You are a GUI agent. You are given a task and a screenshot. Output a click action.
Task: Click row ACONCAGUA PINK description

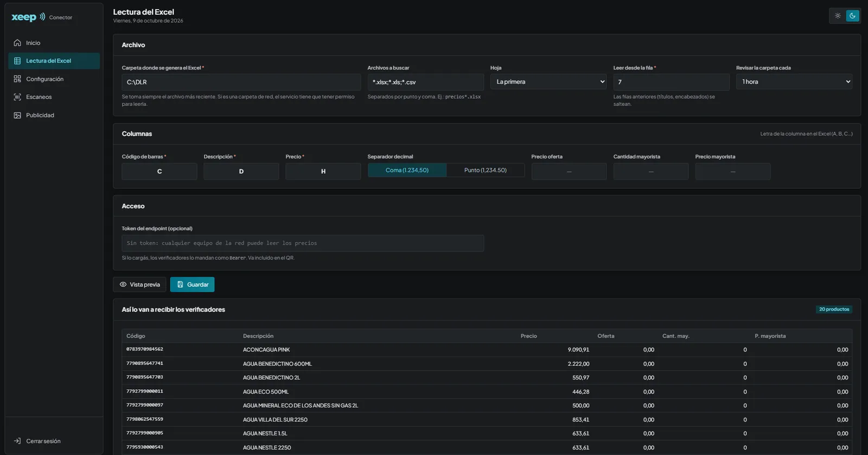click(266, 350)
